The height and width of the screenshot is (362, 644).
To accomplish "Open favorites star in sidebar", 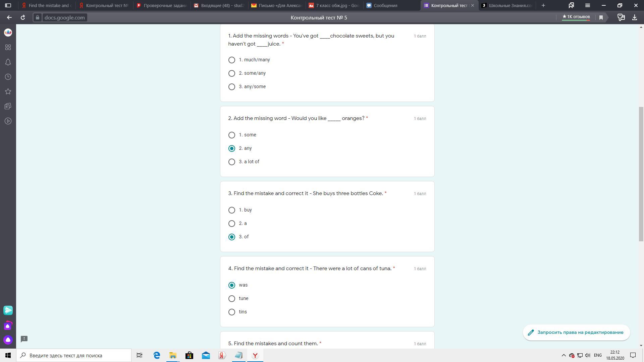I will 8,92.
